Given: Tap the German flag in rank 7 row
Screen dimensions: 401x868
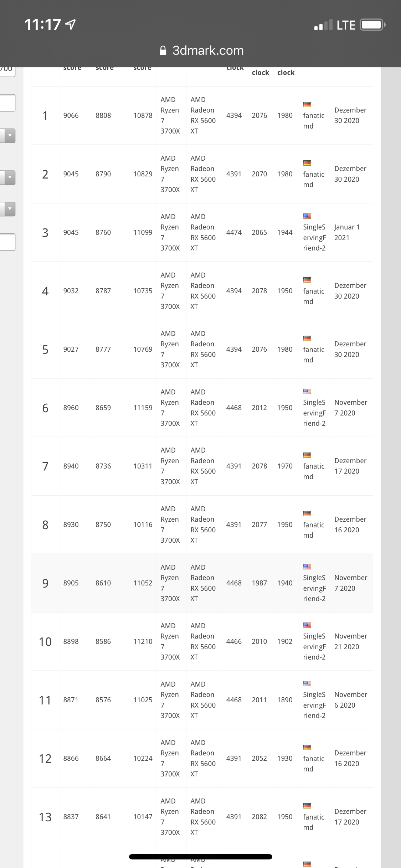Looking at the screenshot, I should 307,455.
